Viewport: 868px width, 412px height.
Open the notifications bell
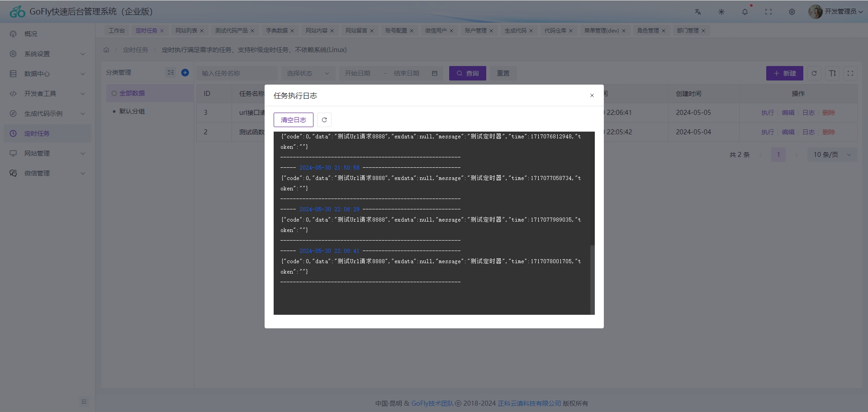click(x=745, y=12)
